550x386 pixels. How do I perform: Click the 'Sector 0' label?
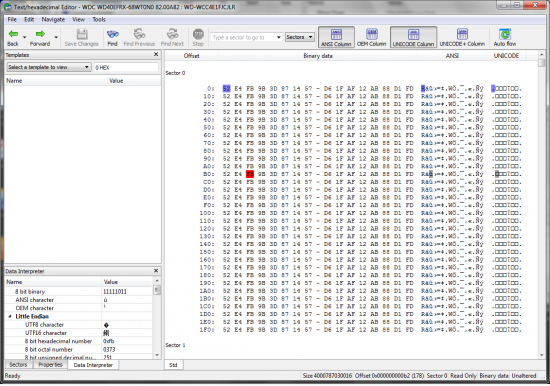(x=175, y=73)
